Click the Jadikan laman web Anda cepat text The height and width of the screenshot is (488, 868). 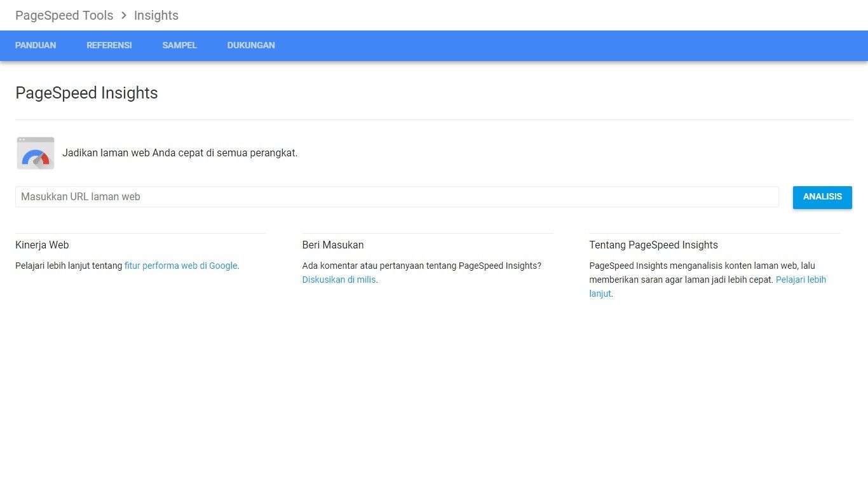pos(180,153)
